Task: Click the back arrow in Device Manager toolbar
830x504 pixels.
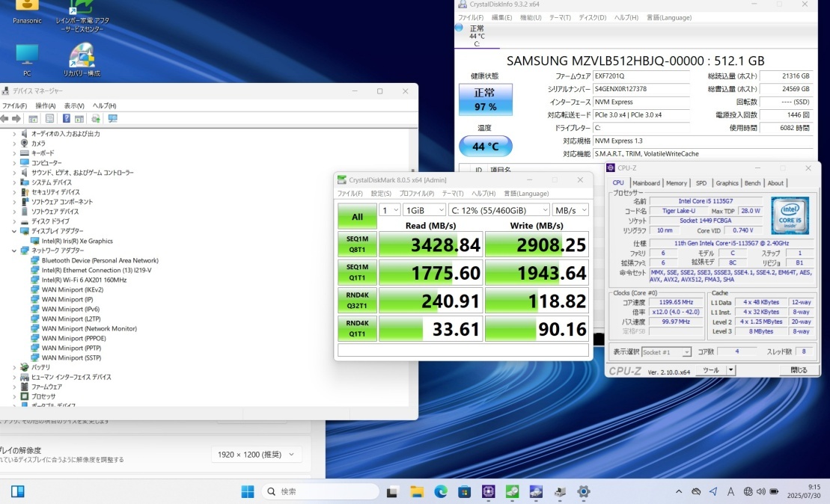Action: (4, 119)
